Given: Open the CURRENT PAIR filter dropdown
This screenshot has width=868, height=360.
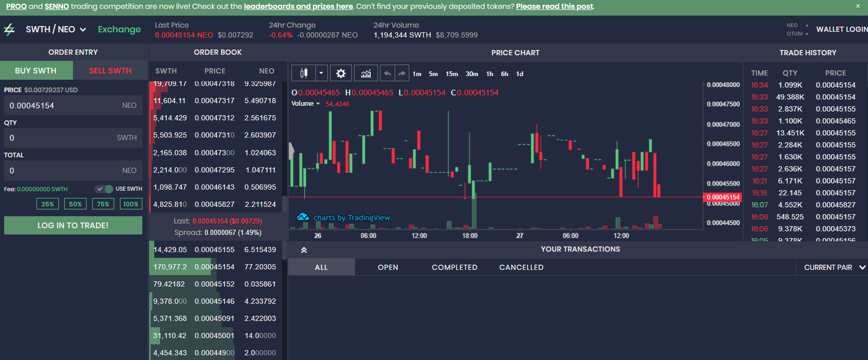Looking at the screenshot, I should coord(834,267).
